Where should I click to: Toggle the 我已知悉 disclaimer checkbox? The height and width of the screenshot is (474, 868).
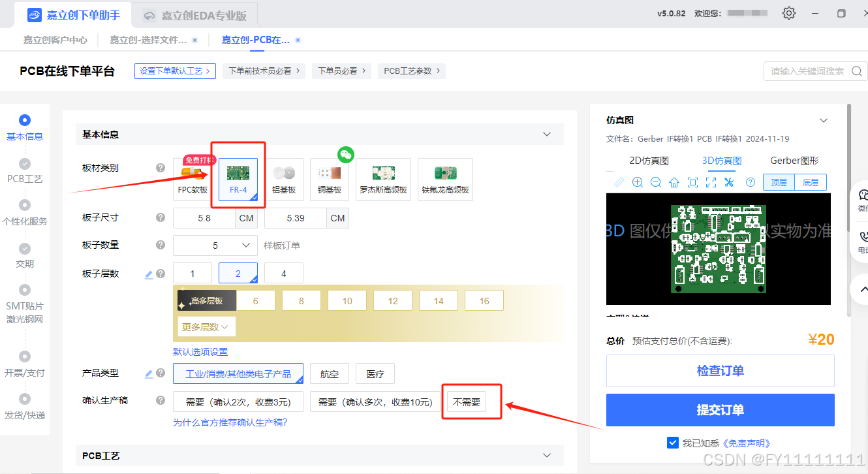(x=673, y=443)
